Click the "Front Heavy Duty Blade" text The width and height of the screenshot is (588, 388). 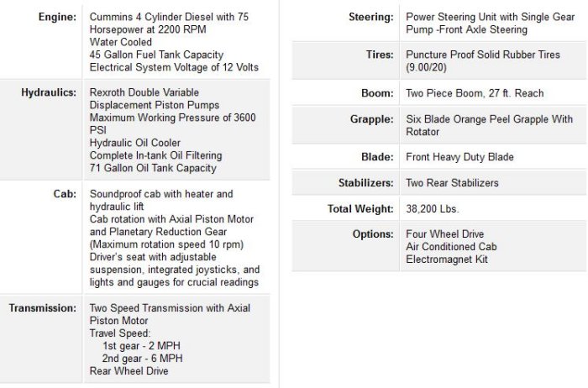[x=459, y=157]
